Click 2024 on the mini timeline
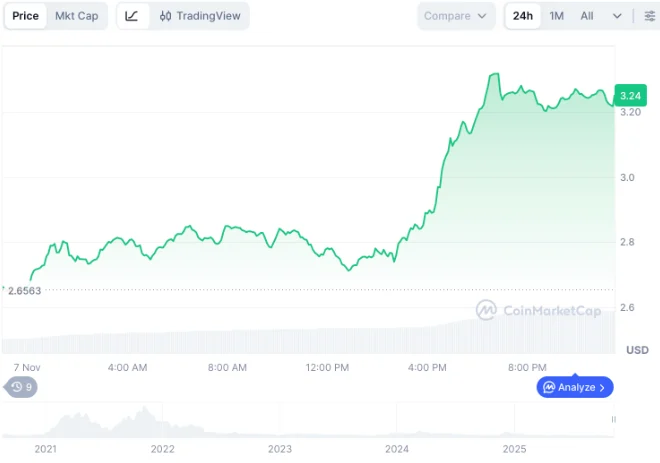This screenshot has width=660, height=463. [397, 450]
